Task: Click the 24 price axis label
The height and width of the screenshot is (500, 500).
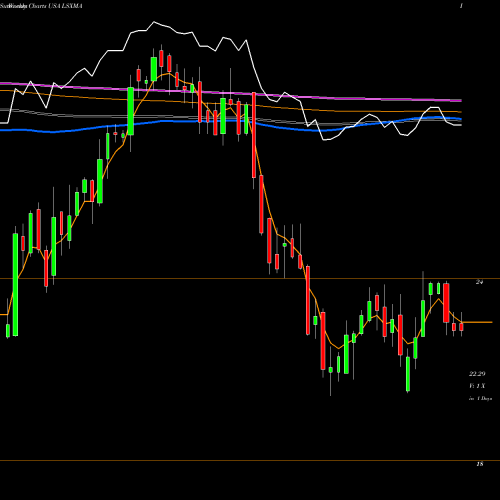Action: (479, 282)
